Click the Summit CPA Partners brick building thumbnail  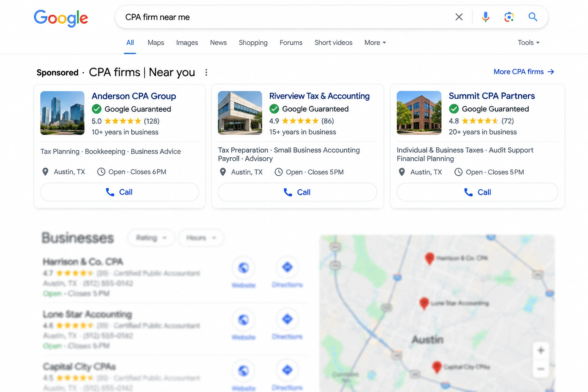(419, 113)
